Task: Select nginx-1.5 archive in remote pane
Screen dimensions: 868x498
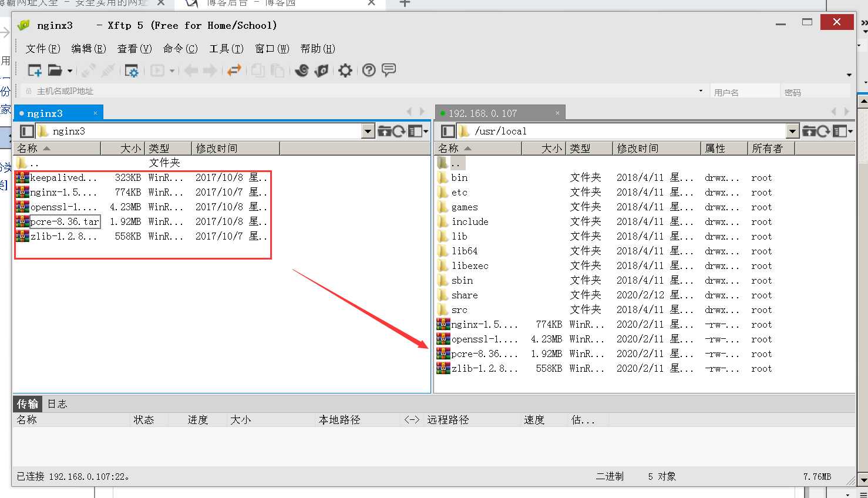Action: pyautogui.click(x=477, y=324)
